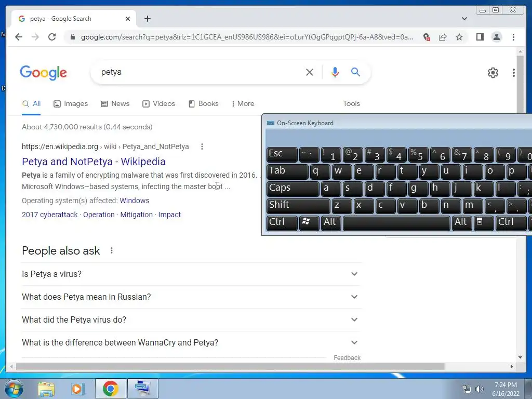Click the grayed forward navigation arrow

[35, 37]
